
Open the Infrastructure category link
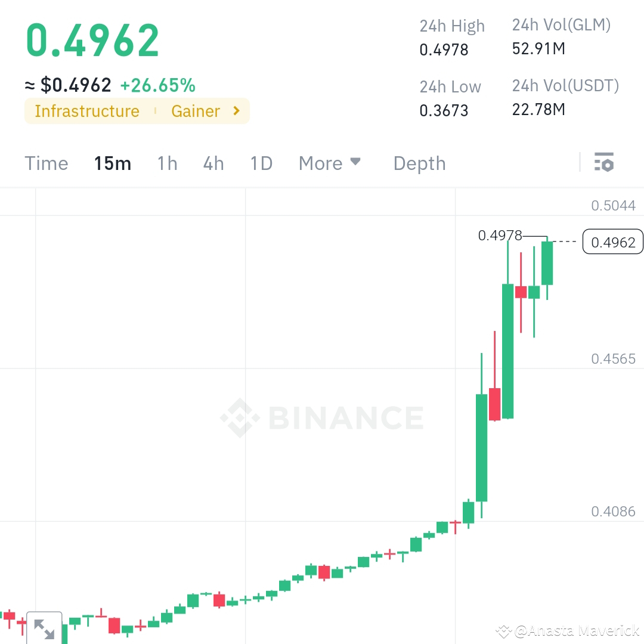(x=86, y=111)
